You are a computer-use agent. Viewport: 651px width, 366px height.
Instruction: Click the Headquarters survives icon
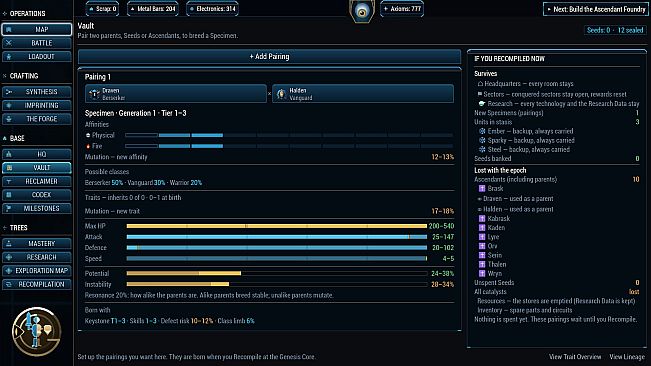[480, 84]
